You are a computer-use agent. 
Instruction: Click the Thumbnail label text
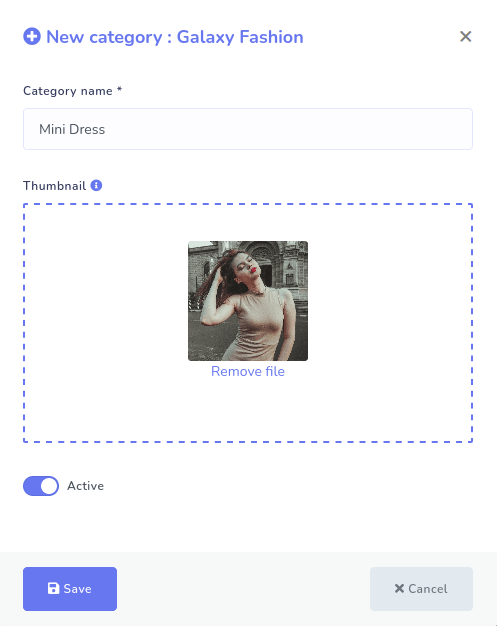54,186
